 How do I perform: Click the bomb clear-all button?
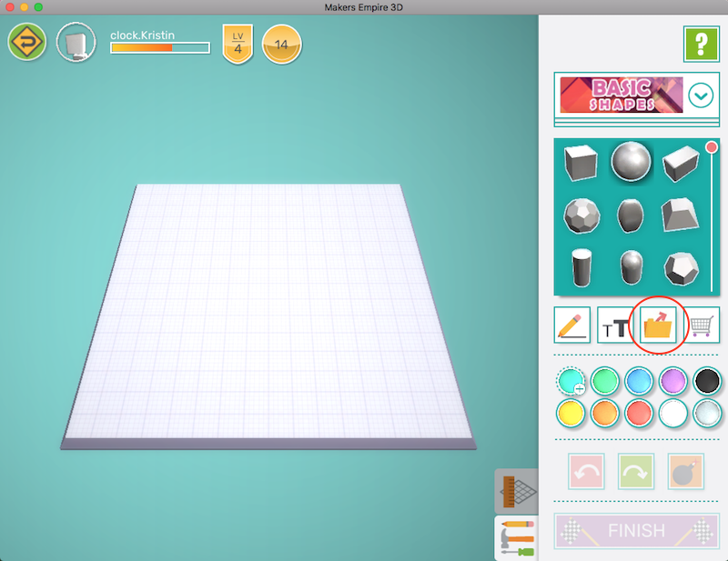coord(686,472)
